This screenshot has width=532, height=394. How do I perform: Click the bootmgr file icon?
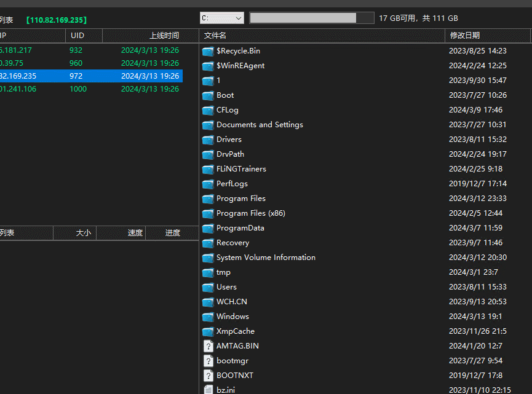(208, 361)
